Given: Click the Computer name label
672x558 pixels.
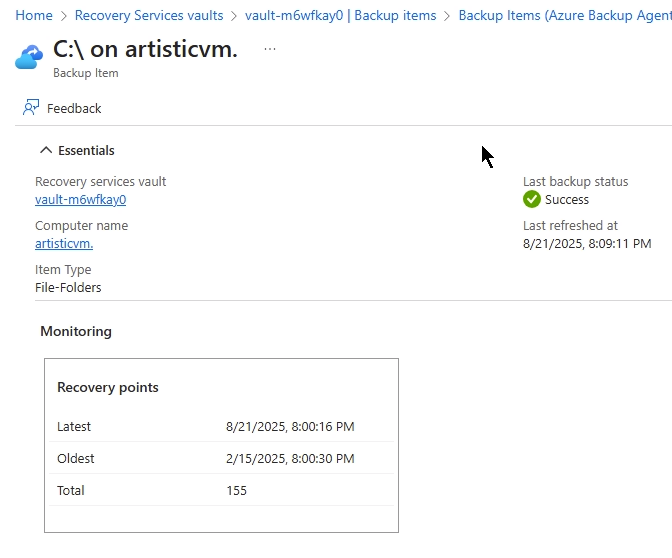Looking at the screenshot, I should 81,225.
